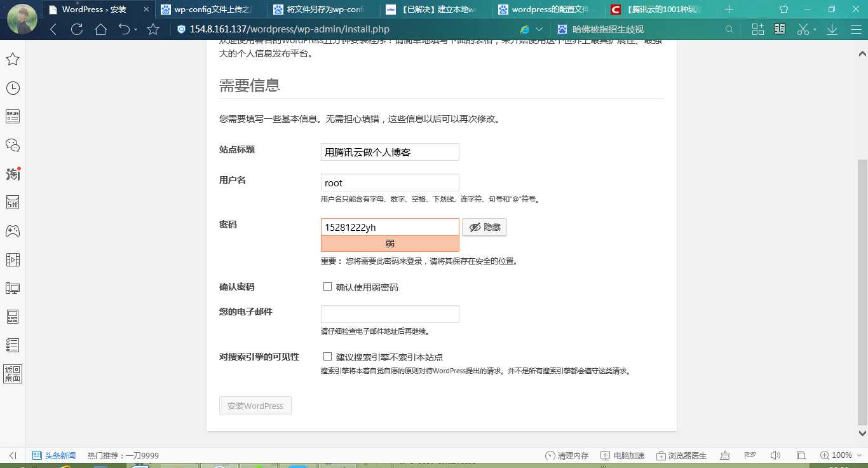Viewport: 868px width, 468px height.
Task: Click 清理内存 in status bar
Action: (567, 455)
